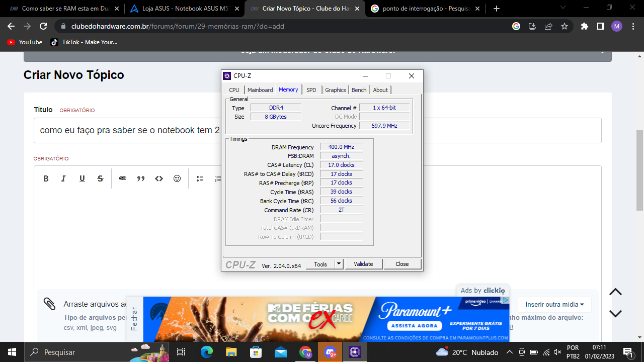Open the Chrome extensions puzzle icon
Viewport: 644px width, 362px height.
[x=584, y=26]
